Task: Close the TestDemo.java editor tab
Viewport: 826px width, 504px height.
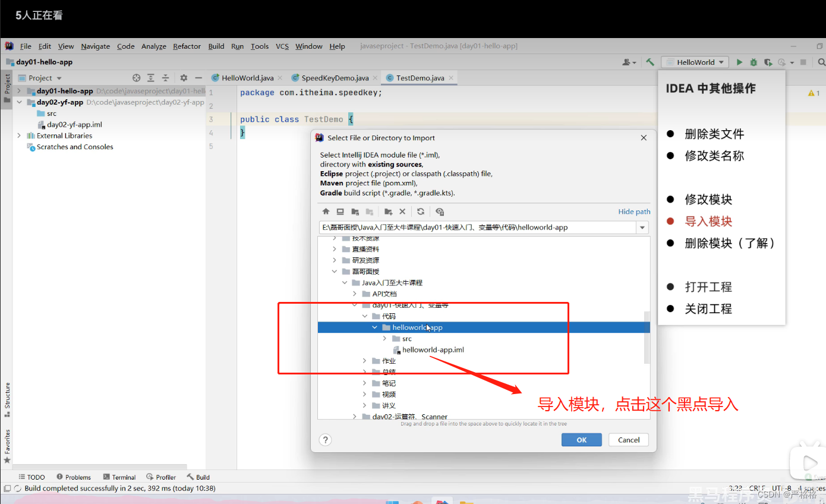Action: [452, 78]
